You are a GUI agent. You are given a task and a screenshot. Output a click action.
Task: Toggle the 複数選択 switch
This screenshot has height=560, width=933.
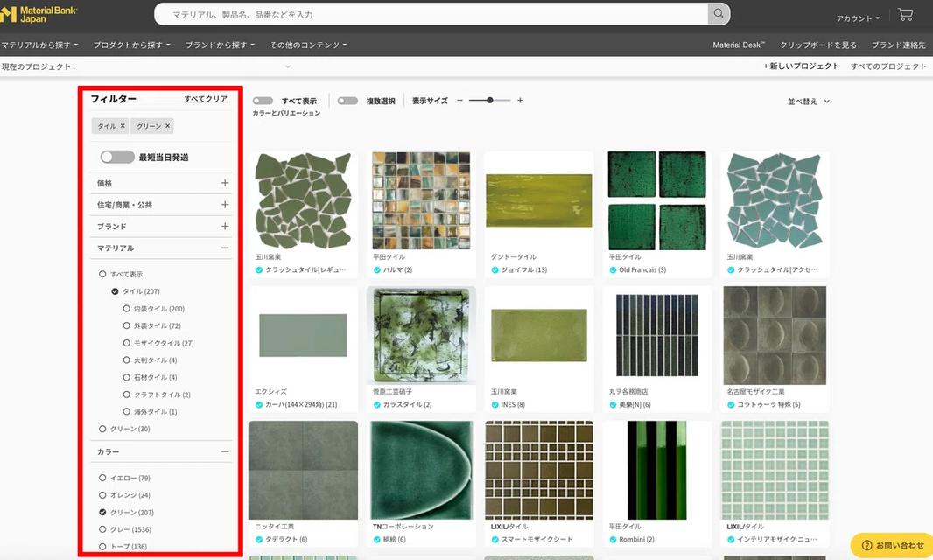347,101
